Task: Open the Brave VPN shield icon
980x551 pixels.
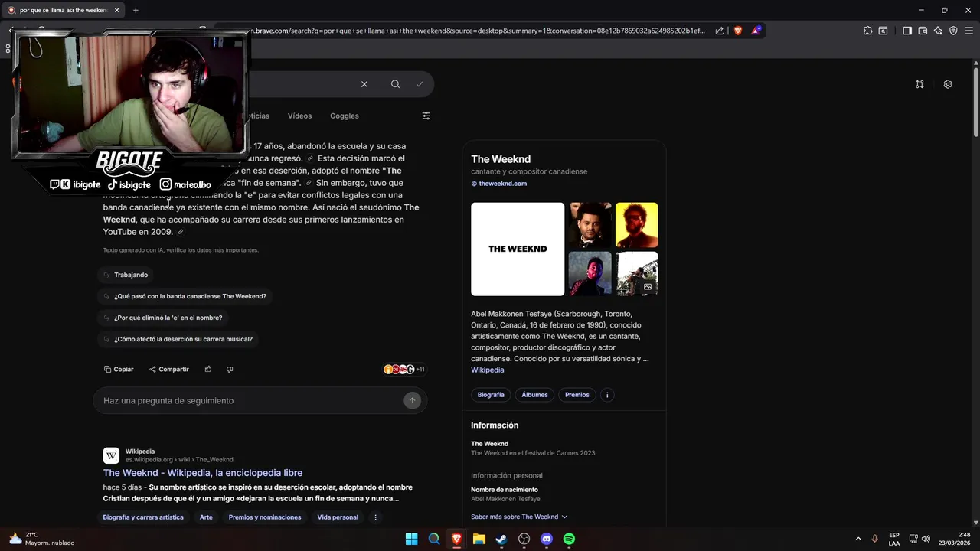Action: coord(953,31)
